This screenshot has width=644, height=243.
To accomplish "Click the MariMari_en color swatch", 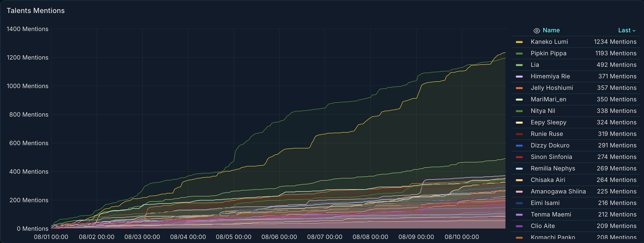I will click(519, 100).
